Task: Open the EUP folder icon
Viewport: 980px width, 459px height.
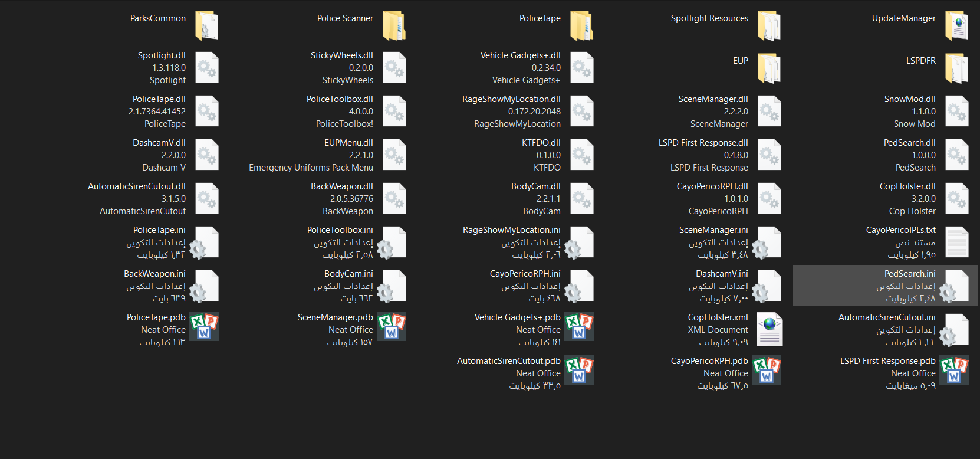Action: [x=769, y=68]
